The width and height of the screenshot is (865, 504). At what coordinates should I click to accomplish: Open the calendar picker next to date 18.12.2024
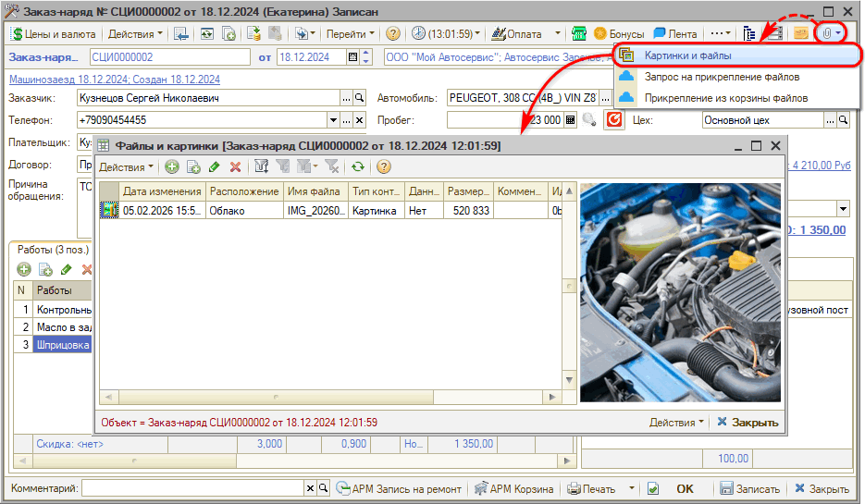point(352,57)
